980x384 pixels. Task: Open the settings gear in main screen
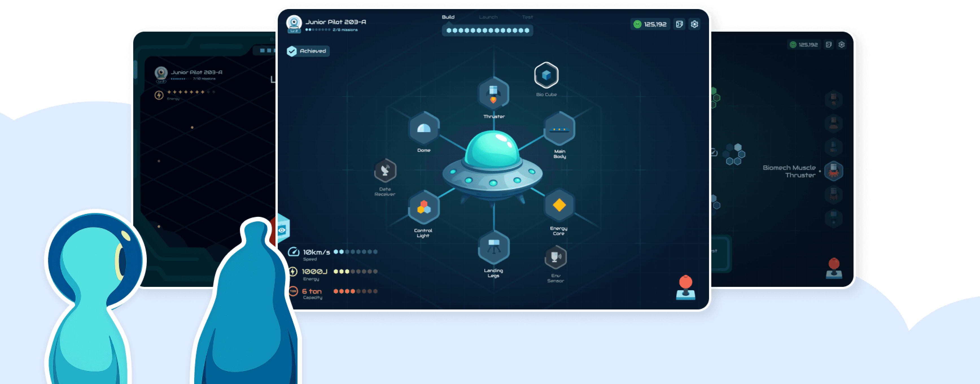click(x=694, y=24)
